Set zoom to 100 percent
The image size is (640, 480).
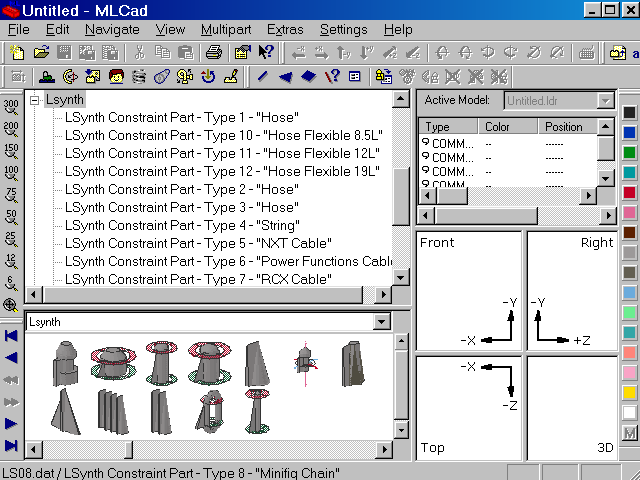11,173
